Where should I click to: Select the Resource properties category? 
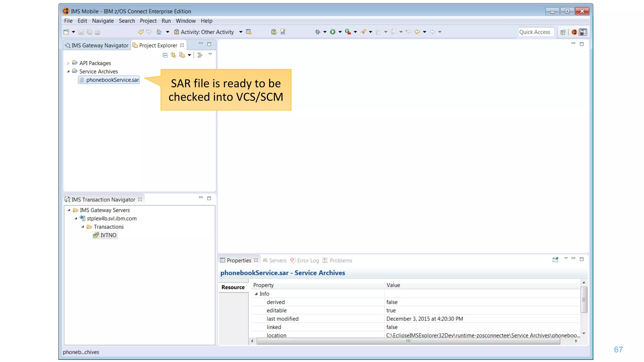[233, 287]
